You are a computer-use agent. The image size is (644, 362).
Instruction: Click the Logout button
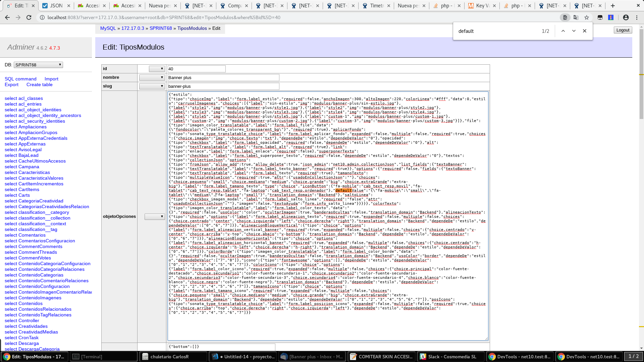tap(623, 30)
